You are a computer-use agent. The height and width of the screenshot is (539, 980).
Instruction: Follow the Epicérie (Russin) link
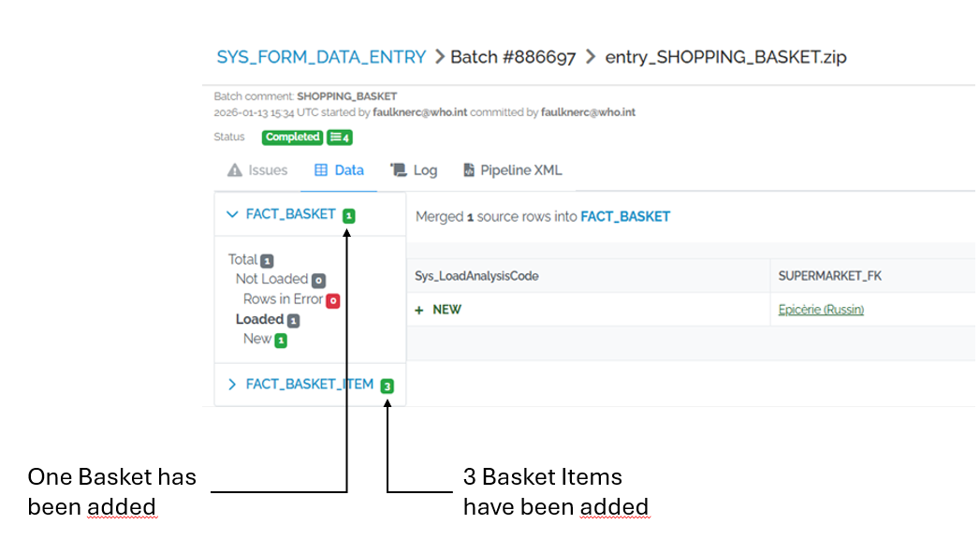[x=820, y=309]
